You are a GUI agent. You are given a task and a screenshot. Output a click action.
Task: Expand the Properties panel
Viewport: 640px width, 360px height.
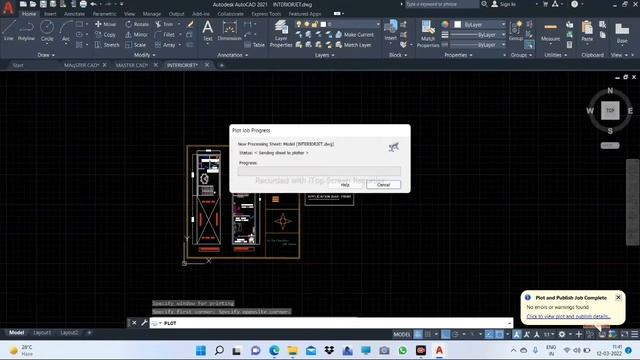tap(458, 55)
